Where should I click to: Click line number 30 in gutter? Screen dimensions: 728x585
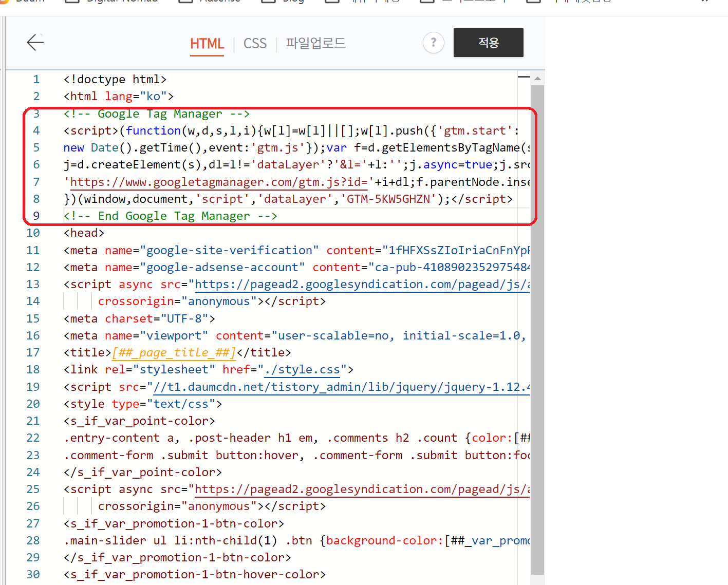coord(33,575)
